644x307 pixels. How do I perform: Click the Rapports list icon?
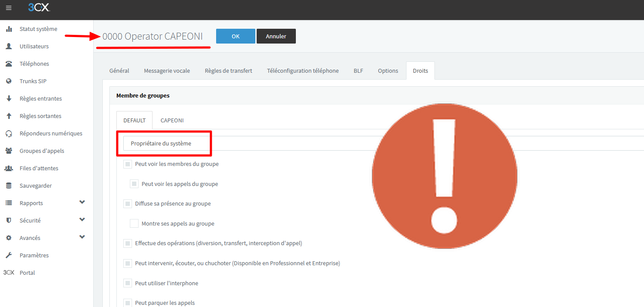coord(9,203)
